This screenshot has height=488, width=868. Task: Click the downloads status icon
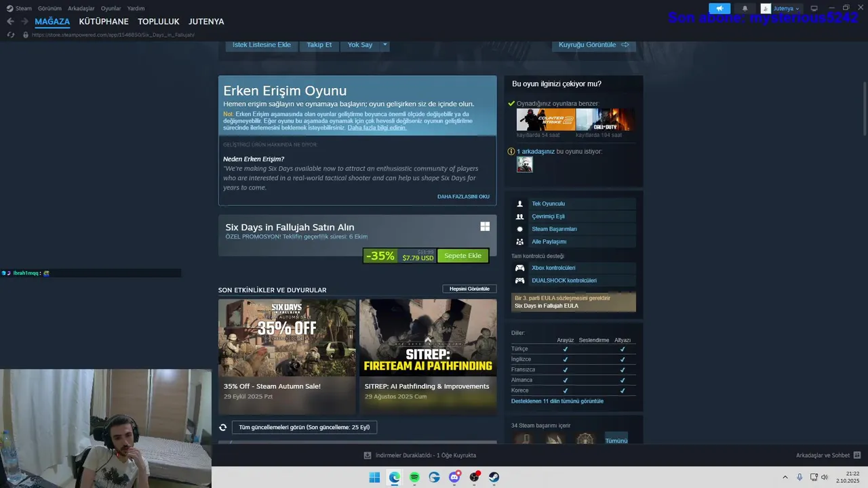pos(368,455)
